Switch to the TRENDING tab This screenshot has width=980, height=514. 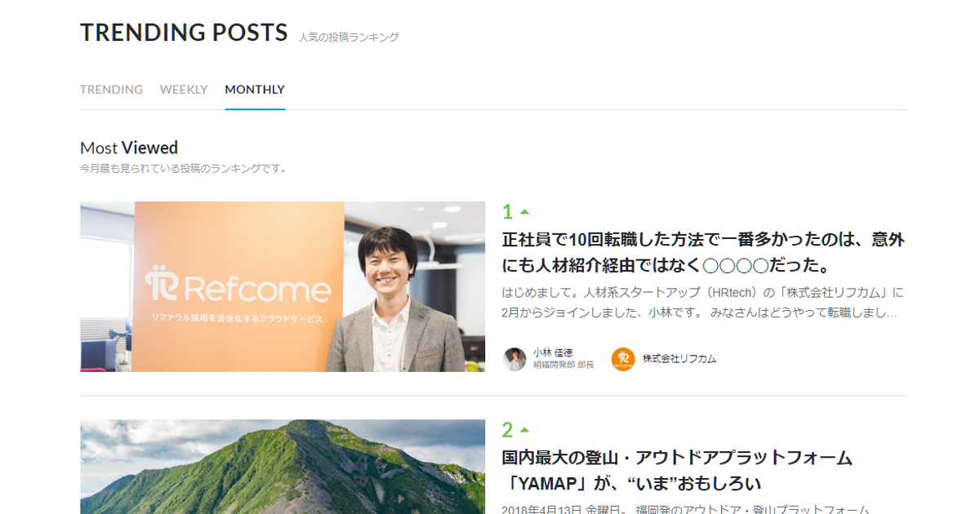[x=111, y=90]
